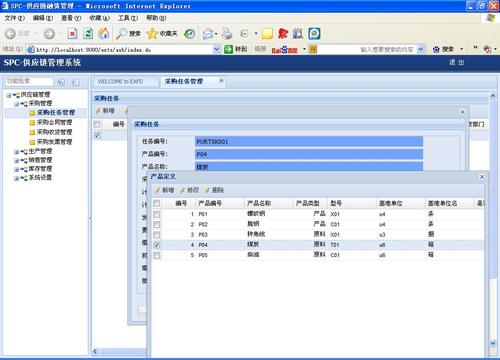Click the Edit page icon in toolbar
The height and width of the screenshot is (360, 500).
point(244,33)
